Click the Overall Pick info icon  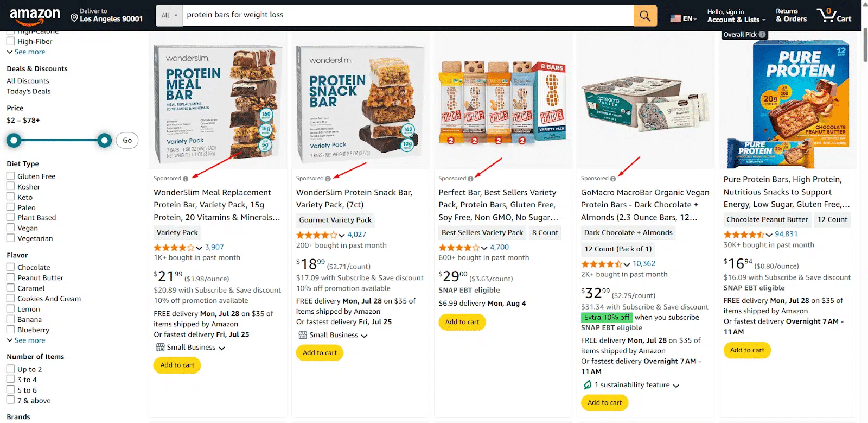point(762,35)
